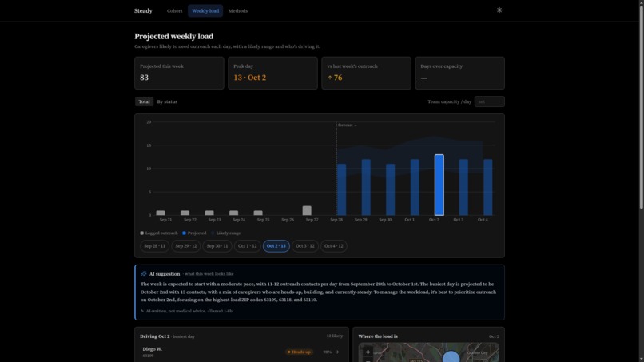644x362 pixels.
Task: Click the vs last week's outreach card
Action: (x=366, y=74)
